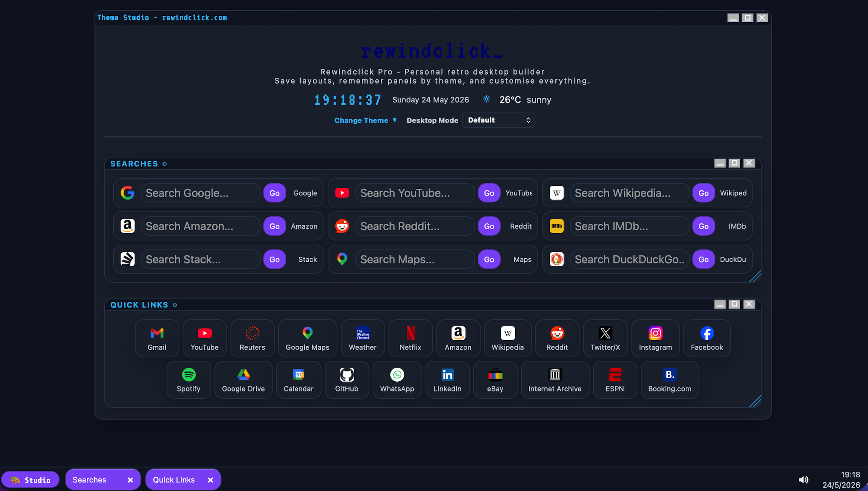
Task: Maximize the Quick Links panel
Action: tap(734, 304)
